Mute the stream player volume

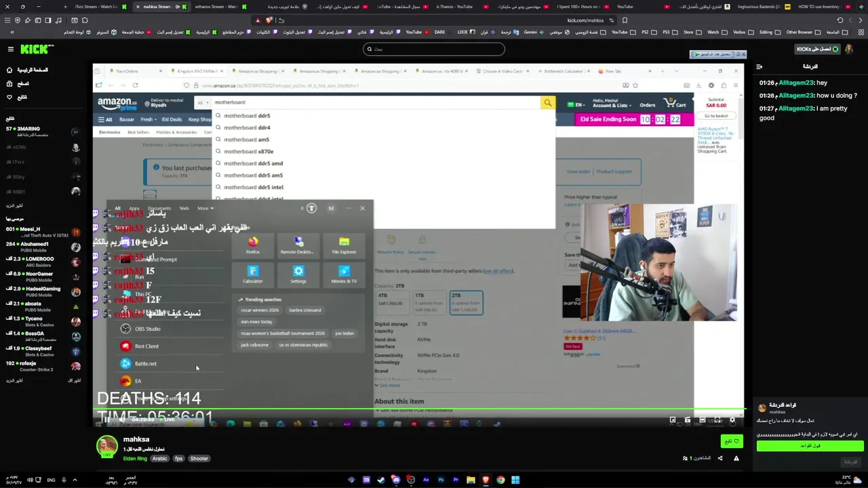click(121, 420)
